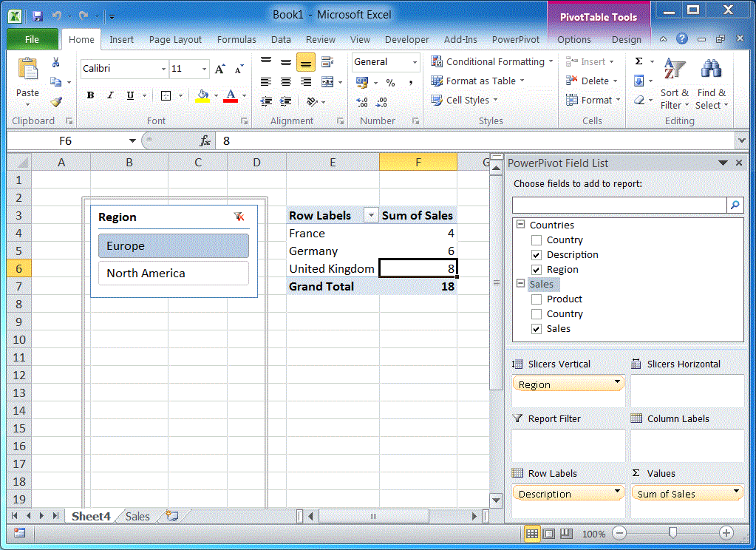Toggle bold formatting
The width and height of the screenshot is (756, 550).
[90, 95]
